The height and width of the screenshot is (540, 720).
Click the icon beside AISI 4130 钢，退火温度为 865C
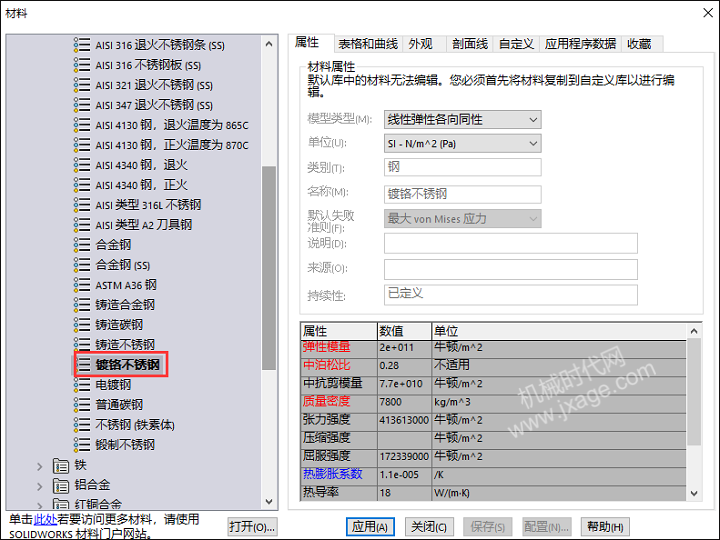[82, 125]
